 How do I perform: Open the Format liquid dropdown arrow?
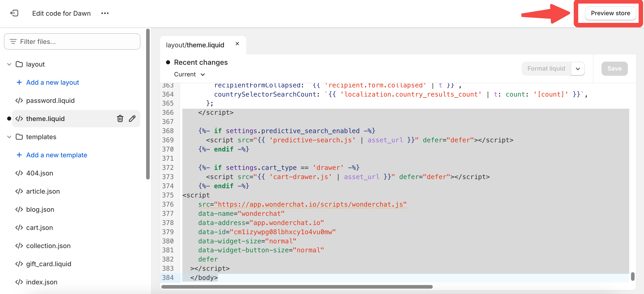pyautogui.click(x=578, y=69)
